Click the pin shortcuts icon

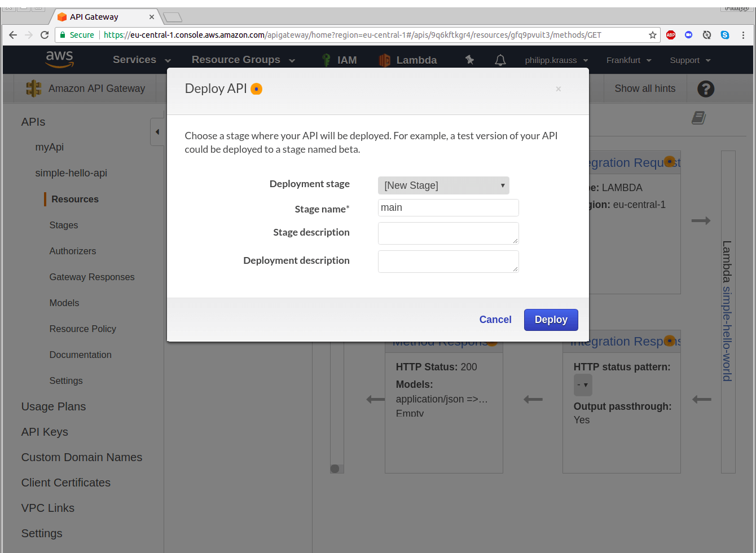point(469,60)
